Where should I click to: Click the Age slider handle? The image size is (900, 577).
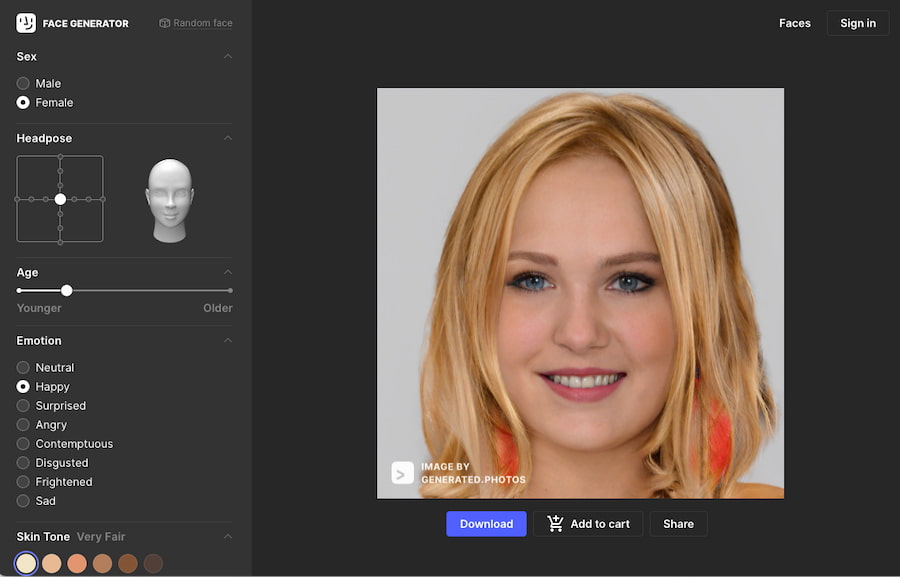(67, 291)
